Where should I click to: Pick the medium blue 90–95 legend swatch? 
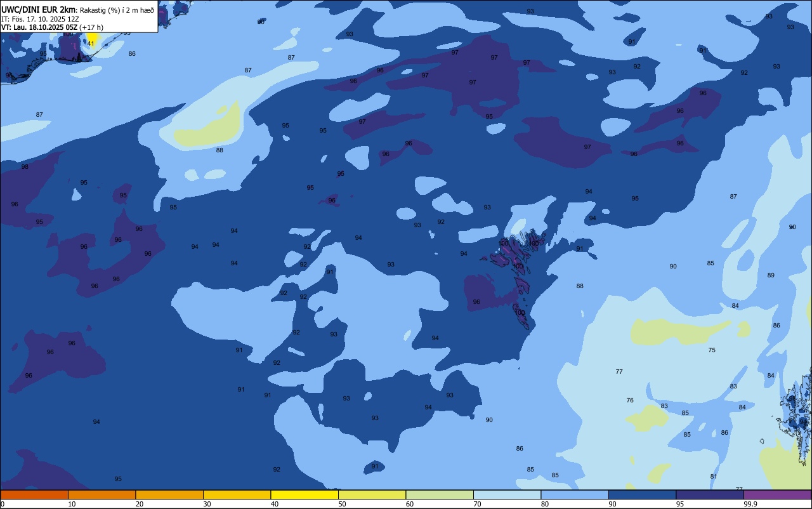[x=642, y=495]
